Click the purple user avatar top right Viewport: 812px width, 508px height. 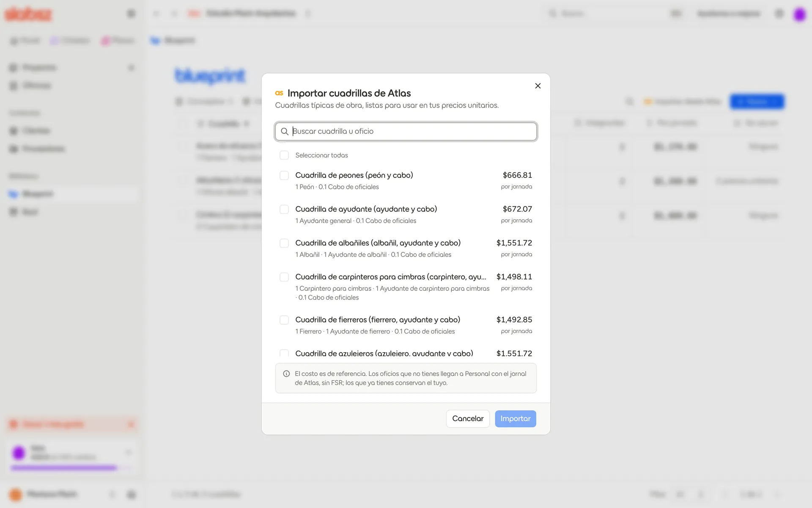tap(799, 14)
